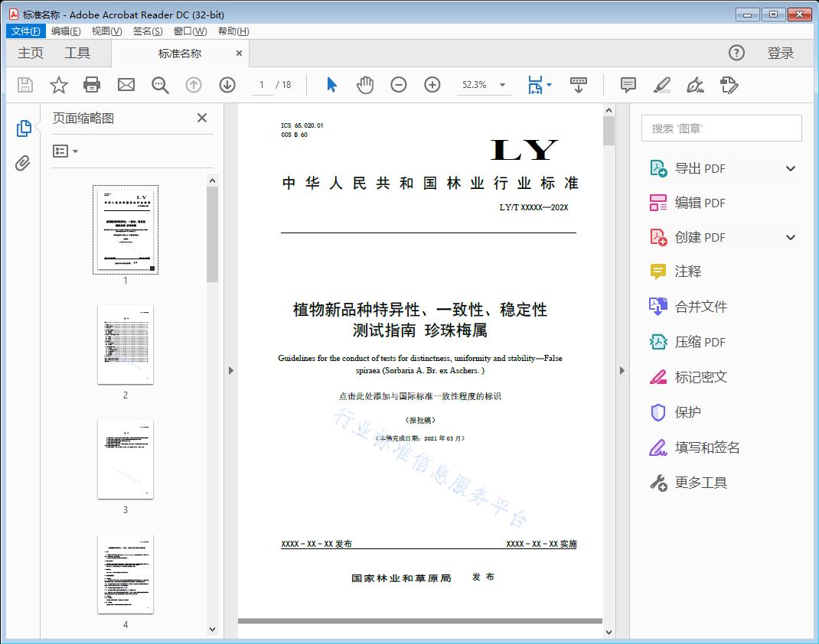819x644 pixels.
Task: Click the Save file icon
Action: tap(24, 85)
